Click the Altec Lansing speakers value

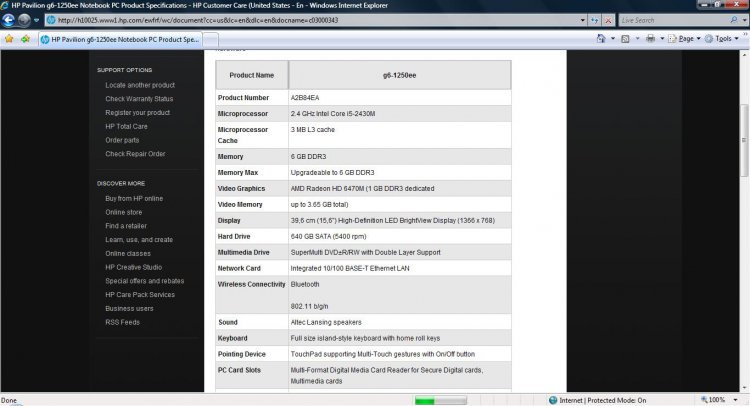[x=326, y=322]
